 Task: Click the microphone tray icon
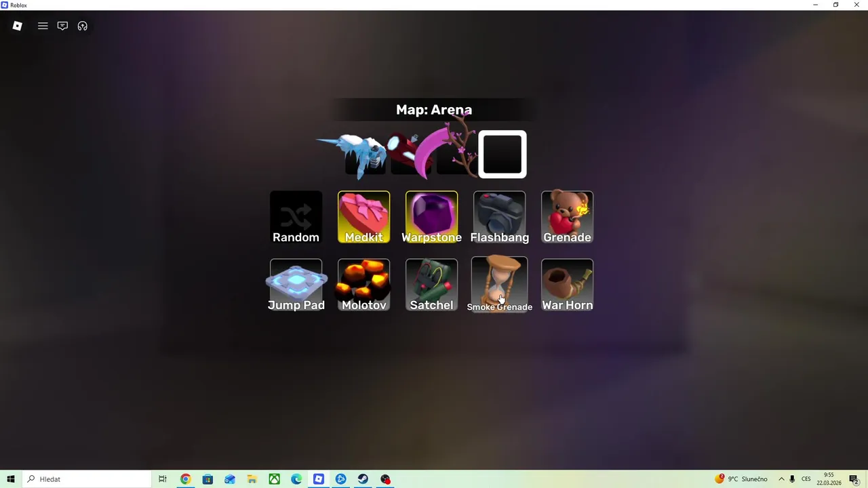[x=792, y=479]
